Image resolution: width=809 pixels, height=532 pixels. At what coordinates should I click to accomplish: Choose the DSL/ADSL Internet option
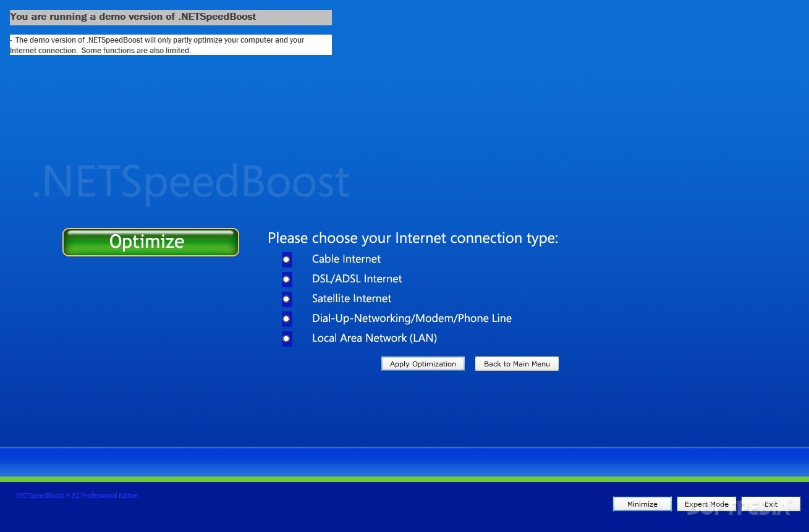287,279
